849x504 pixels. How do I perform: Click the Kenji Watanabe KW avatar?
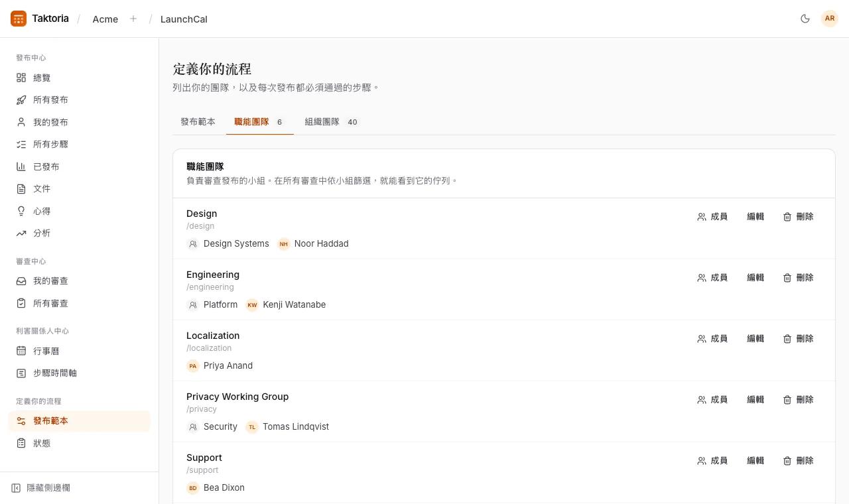tap(252, 305)
